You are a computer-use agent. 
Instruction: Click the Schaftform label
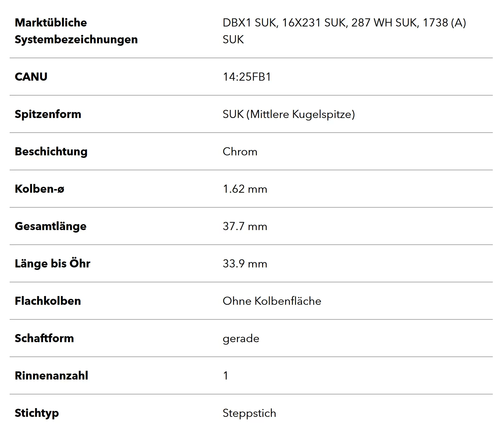[x=44, y=338]
